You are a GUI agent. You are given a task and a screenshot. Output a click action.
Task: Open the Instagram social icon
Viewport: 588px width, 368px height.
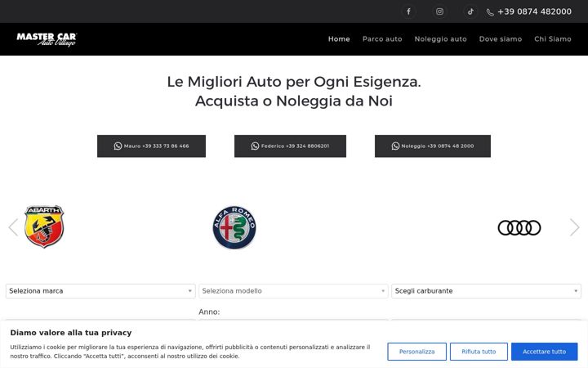click(x=439, y=11)
